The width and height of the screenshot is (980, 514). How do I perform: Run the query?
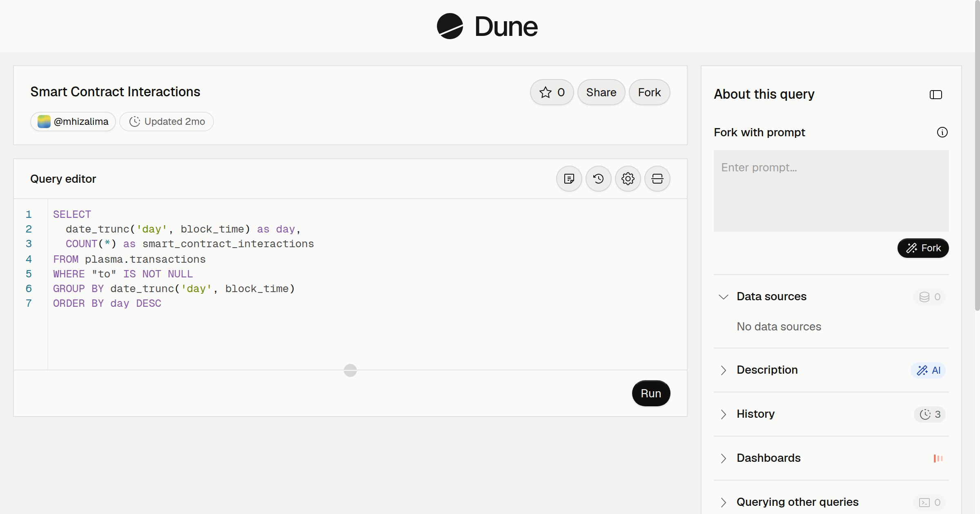click(x=651, y=393)
